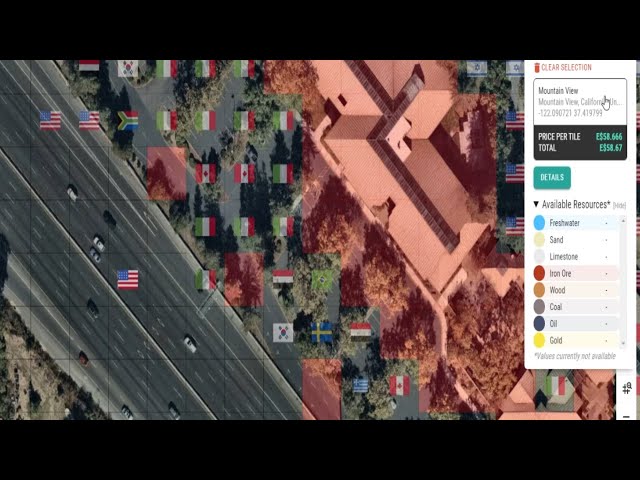Click the Gold yellow swatch
The width and height of the screenshot is (640, 480).
(x=539, y=340)
